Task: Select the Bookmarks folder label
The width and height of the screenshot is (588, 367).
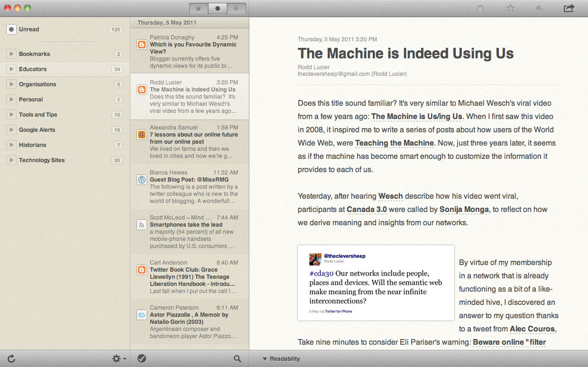Action: pyautogui.click(x=34, y=54)
